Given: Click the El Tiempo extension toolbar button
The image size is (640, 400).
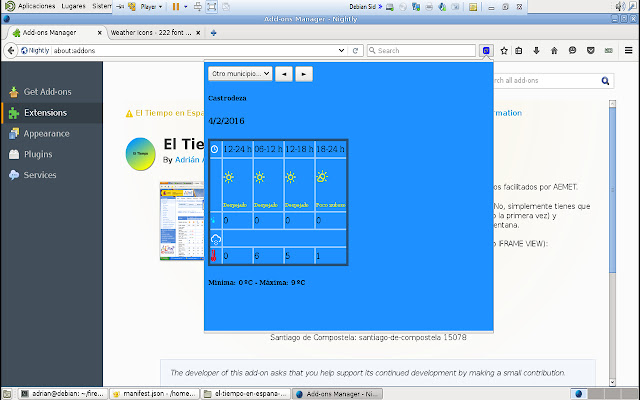Looking at the screenshot, I should click(486, 51).
